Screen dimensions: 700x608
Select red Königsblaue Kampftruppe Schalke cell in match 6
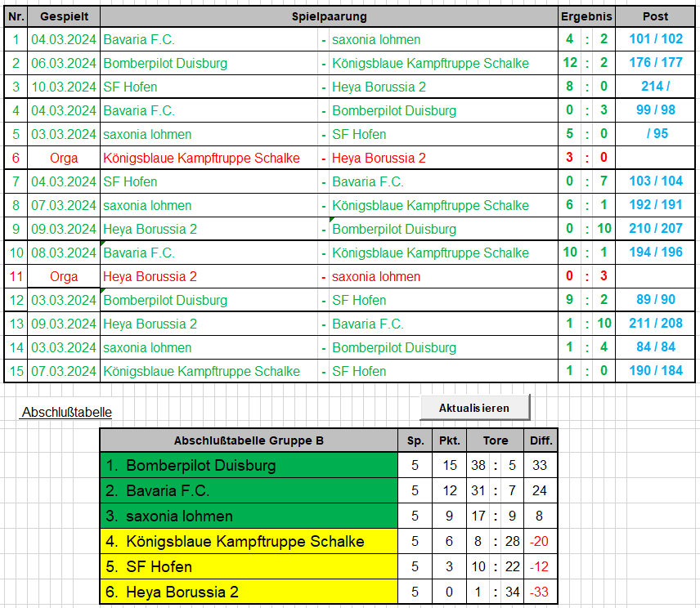click(209, 158)
